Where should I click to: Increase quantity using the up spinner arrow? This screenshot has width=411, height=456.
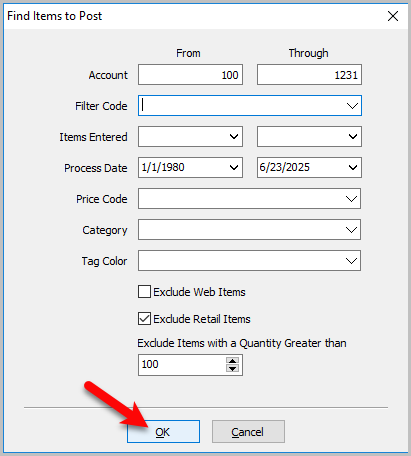tap(232, 361)
